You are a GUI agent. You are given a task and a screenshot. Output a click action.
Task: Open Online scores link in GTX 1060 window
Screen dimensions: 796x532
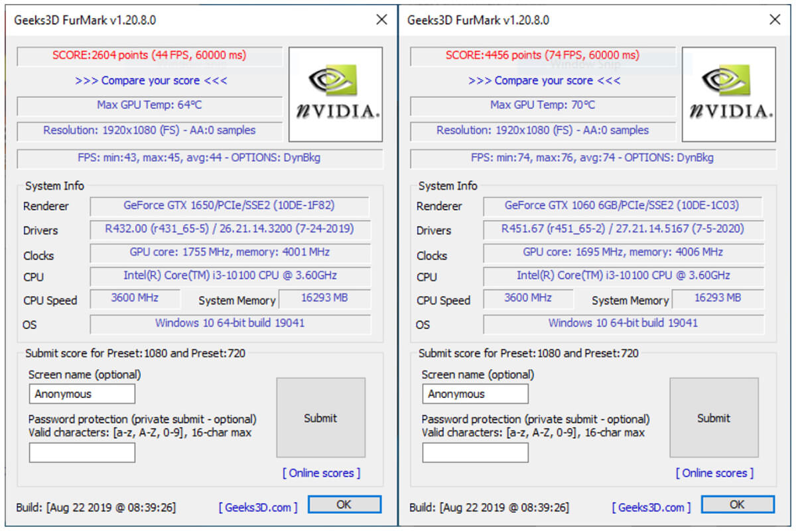(715, 473)
